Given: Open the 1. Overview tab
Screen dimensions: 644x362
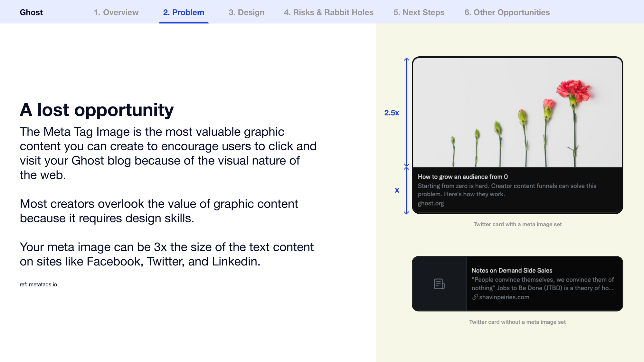Looking at the screenshot, I should [x=116, y=12].
